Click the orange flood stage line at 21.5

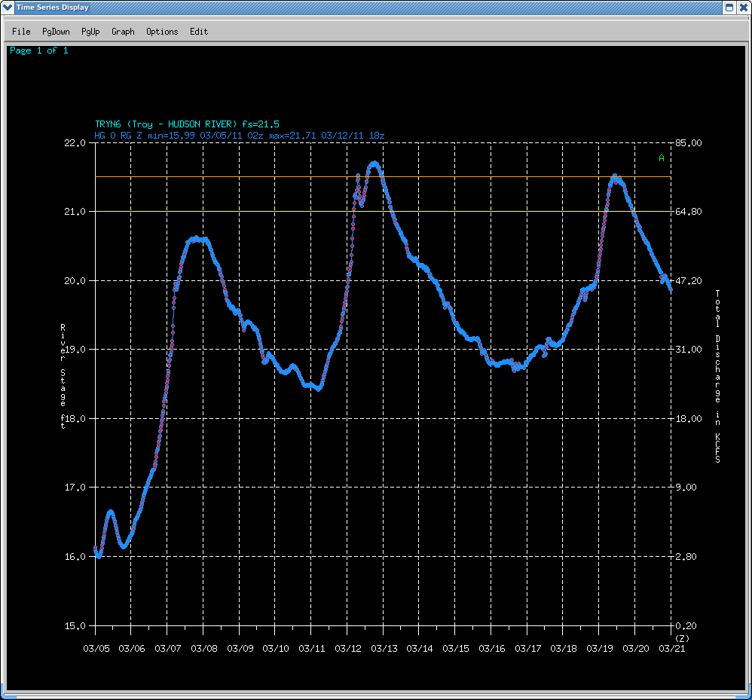pyautogui.click(x=226, y=177)
